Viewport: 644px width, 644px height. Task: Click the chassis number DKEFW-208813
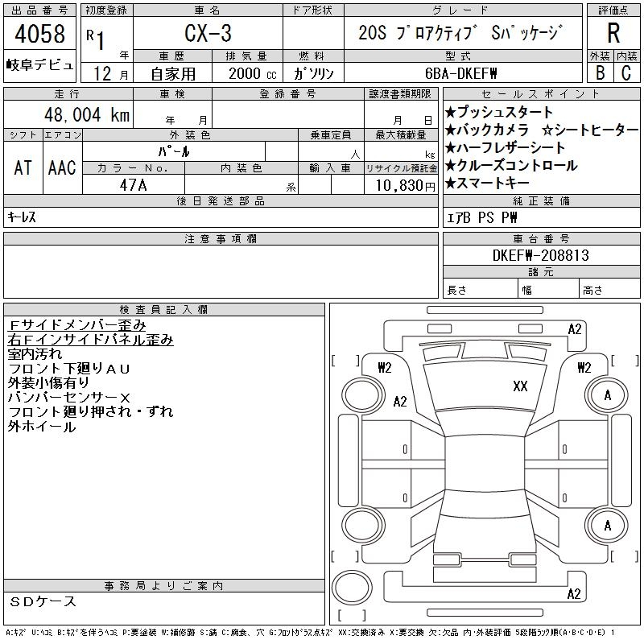point(541,255)
